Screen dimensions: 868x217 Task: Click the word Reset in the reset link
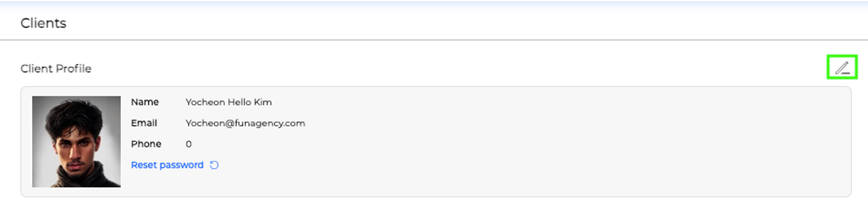point(143,165)
